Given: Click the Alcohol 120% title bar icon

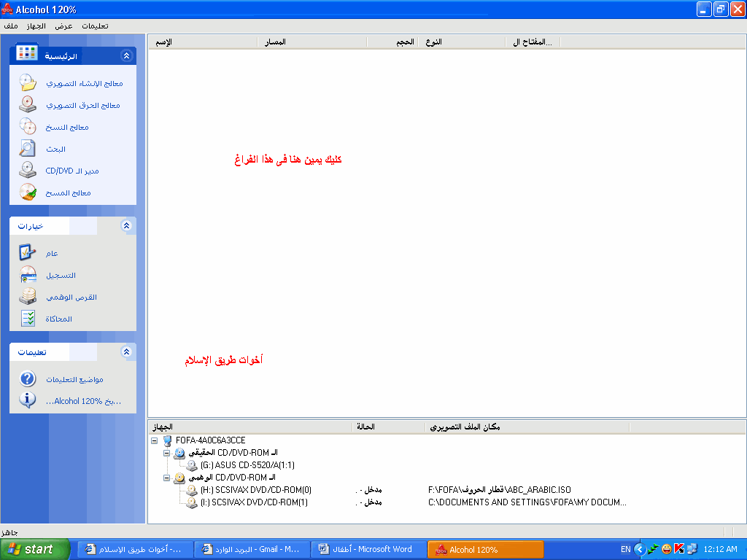Looking at the screenshot, I should coord(7,9).
